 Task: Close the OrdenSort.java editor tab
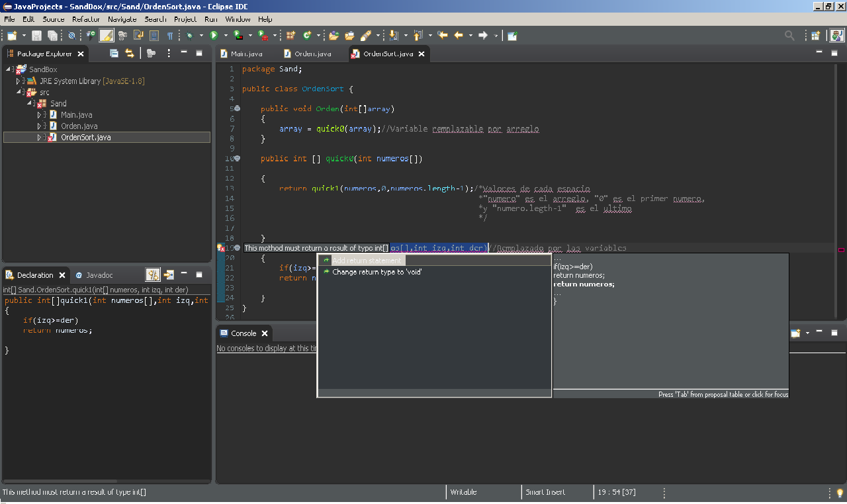pos(421,54)
